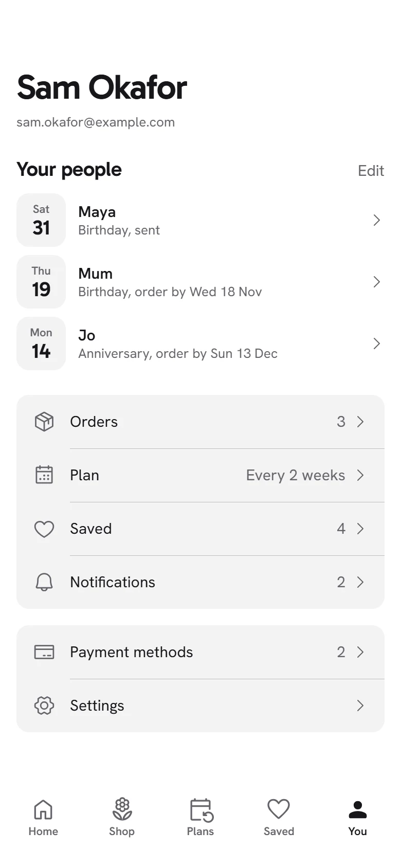
Task: Tap the Saved heart icon in list
Action: point(44,529)
